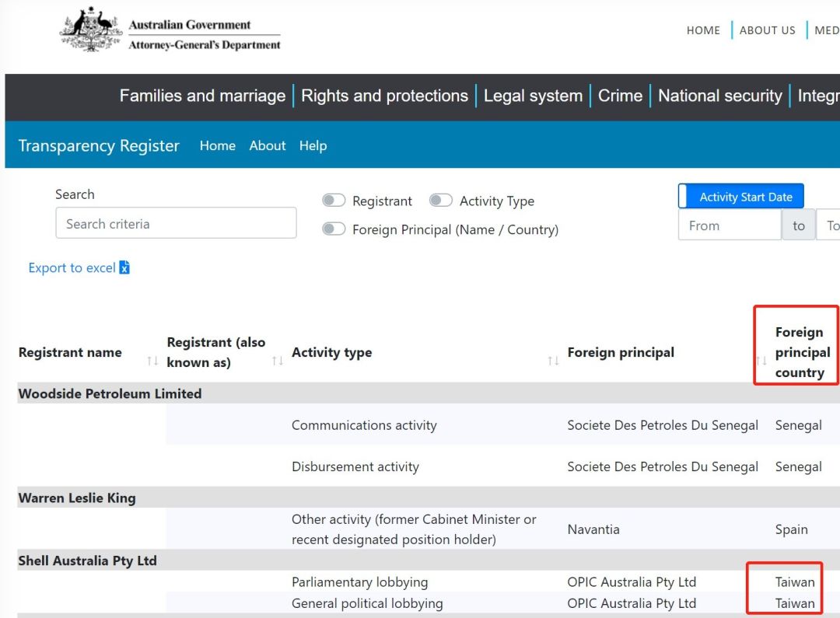Click the Other activity (former Cabinet Minister) cell
Viewport: 840px width, 618px height.
(x=414, y=529)
